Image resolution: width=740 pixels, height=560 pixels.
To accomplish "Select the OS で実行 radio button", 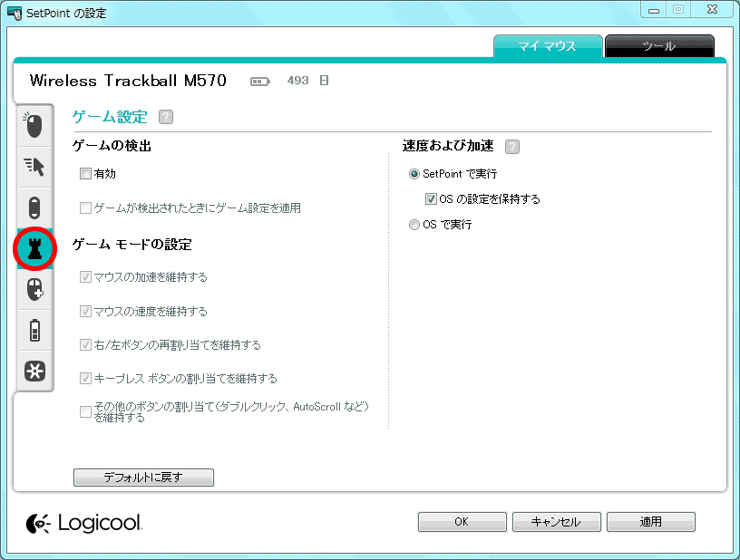I will click(x=414, y=225).
